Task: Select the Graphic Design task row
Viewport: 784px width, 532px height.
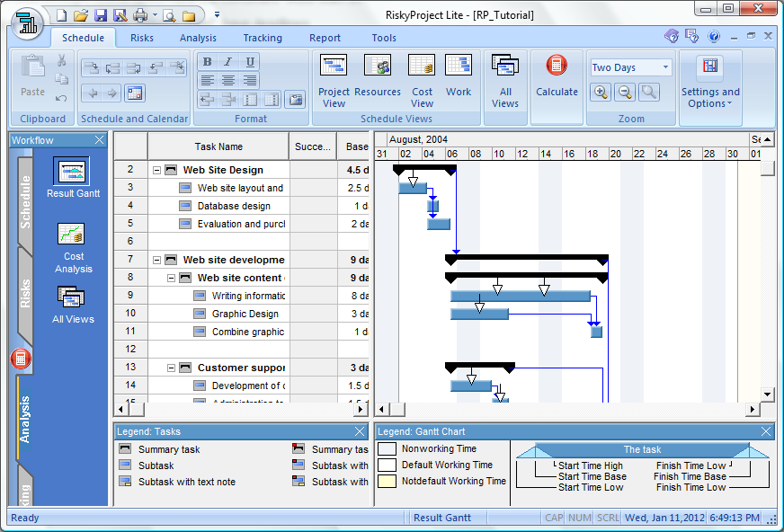Action: (x=242, y=315)
